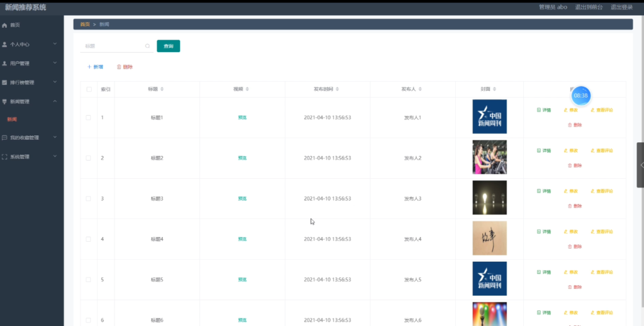This screenshot has width=644, height=326.
Task: Click the 发布人3 cell
Action: tap(413, 199)
